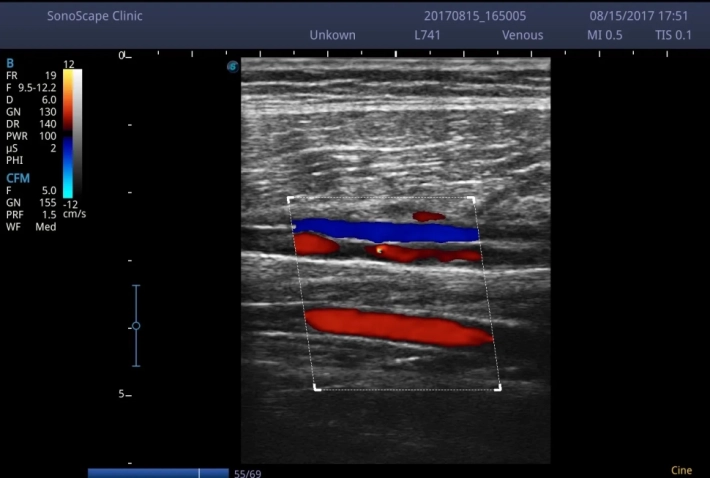Click the top-left corner of color ROI box
The image size is (710, 478).
pos(290,199)
